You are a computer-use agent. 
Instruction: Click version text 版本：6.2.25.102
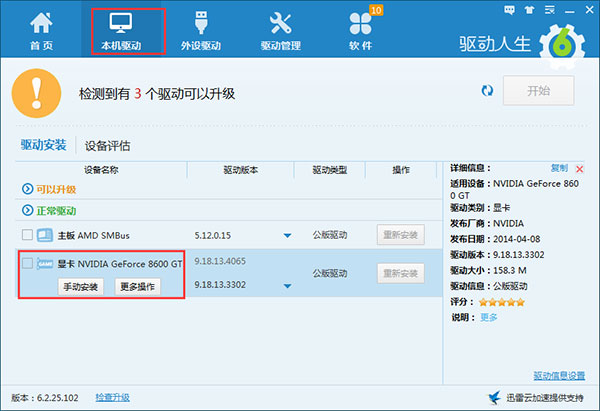click(x=45, y=398)
